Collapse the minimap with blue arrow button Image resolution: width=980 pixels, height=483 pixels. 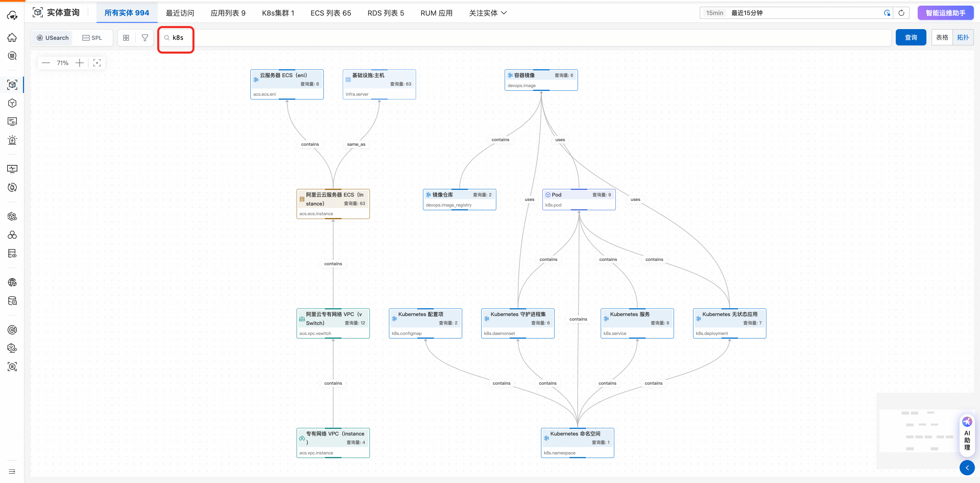coord(967,468)
